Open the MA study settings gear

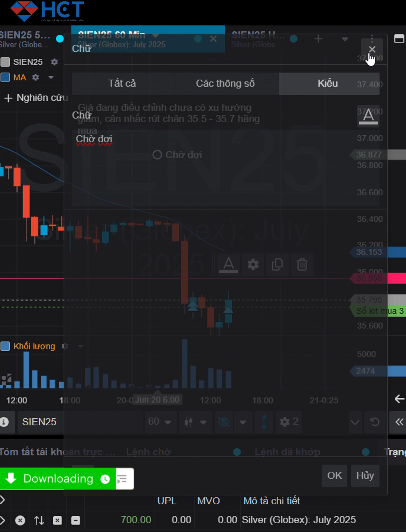pos(36,78)
